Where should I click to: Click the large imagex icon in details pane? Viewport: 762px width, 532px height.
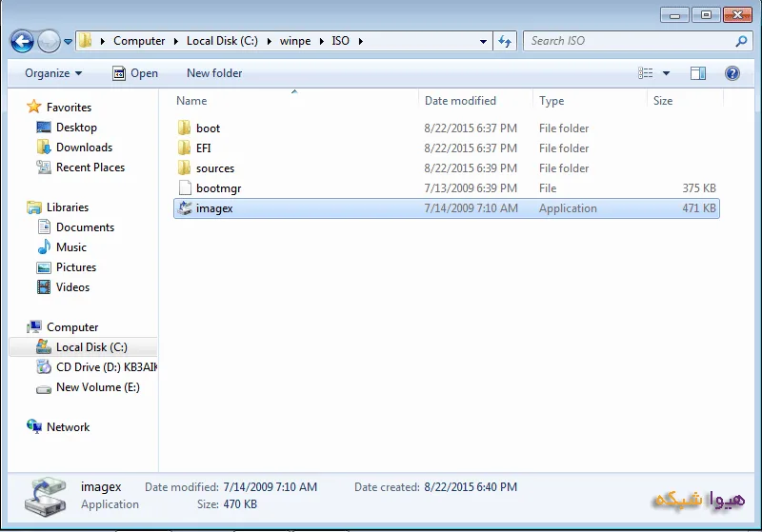[x=46, y=497]
